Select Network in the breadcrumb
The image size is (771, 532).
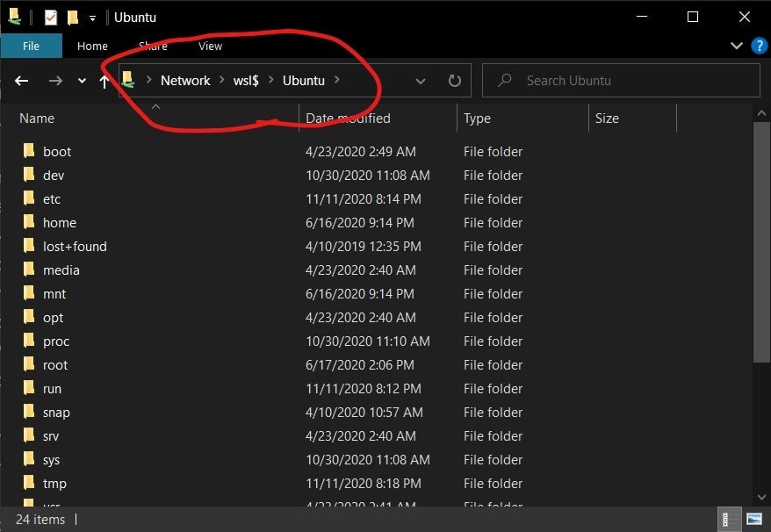click(185, 80)
